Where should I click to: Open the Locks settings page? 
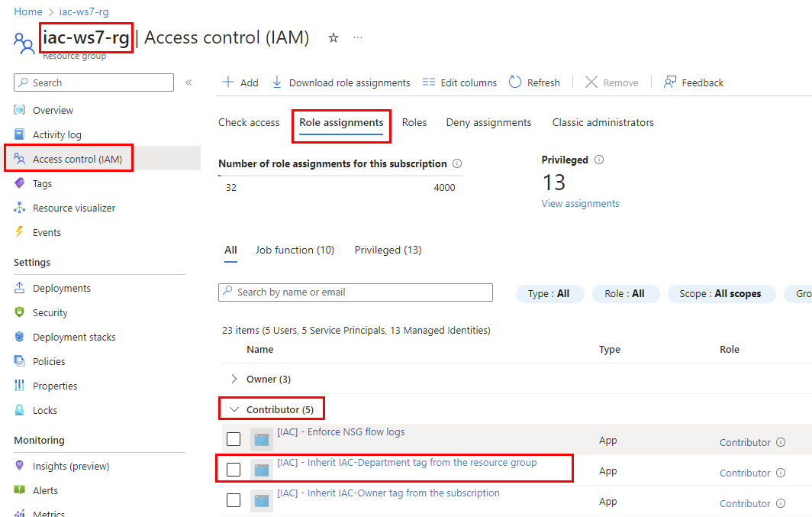tap(44, 410)
